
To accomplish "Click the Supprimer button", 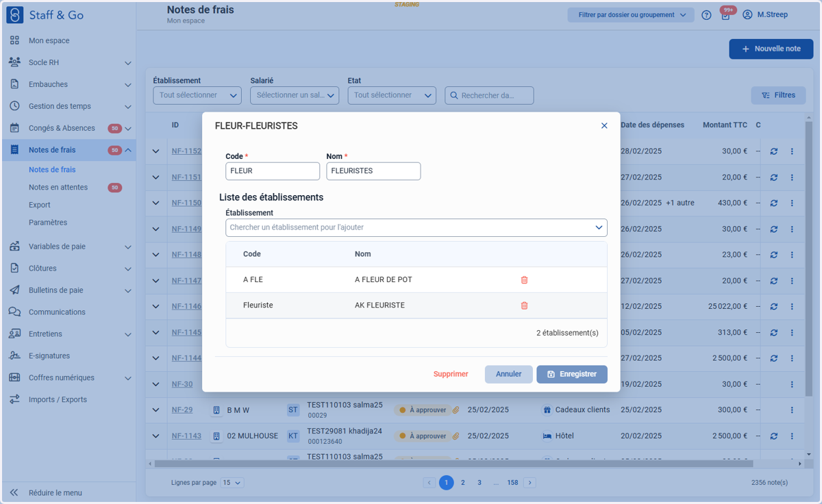I will (451, 375).
